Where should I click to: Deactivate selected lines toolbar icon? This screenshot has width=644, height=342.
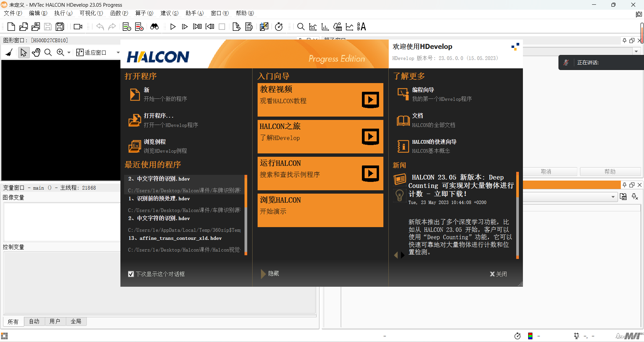point(139,26)
